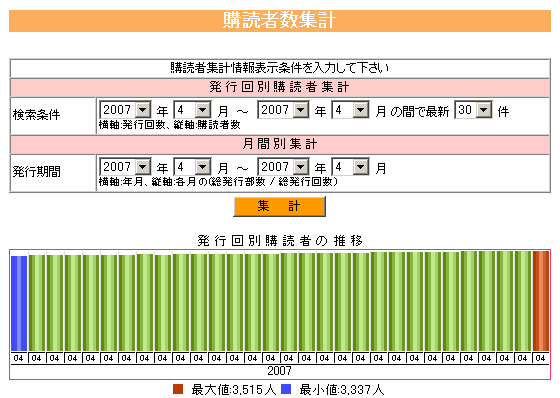Viewport: 560px width, 398px height.
Task: Click the 2007 year label below chart
Action: (x=280, y=371)
